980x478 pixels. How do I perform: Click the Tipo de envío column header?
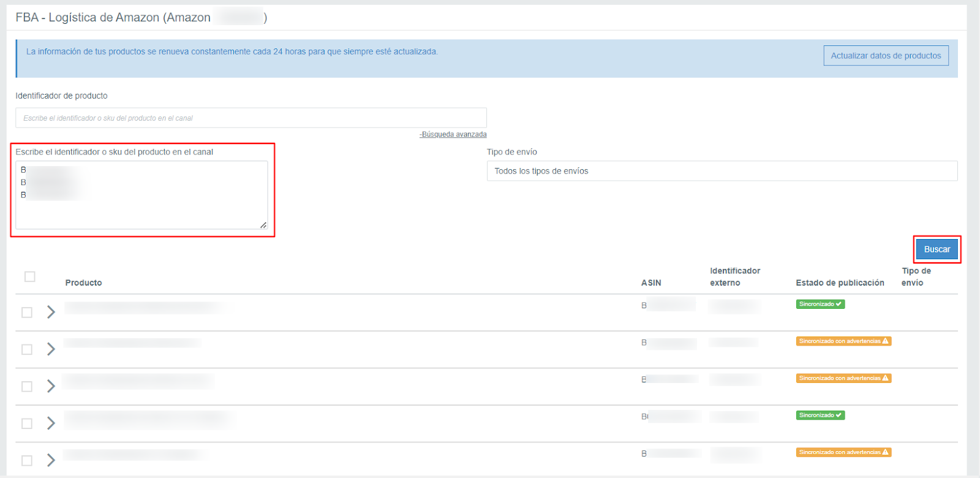pyautogui.click(x=916, y=276)
